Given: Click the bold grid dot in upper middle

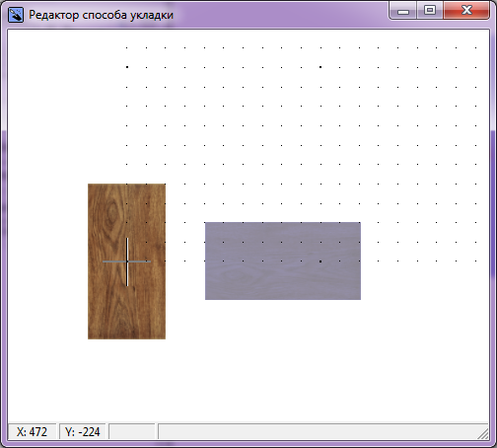Looking at the screenshot, I should 320,67.
